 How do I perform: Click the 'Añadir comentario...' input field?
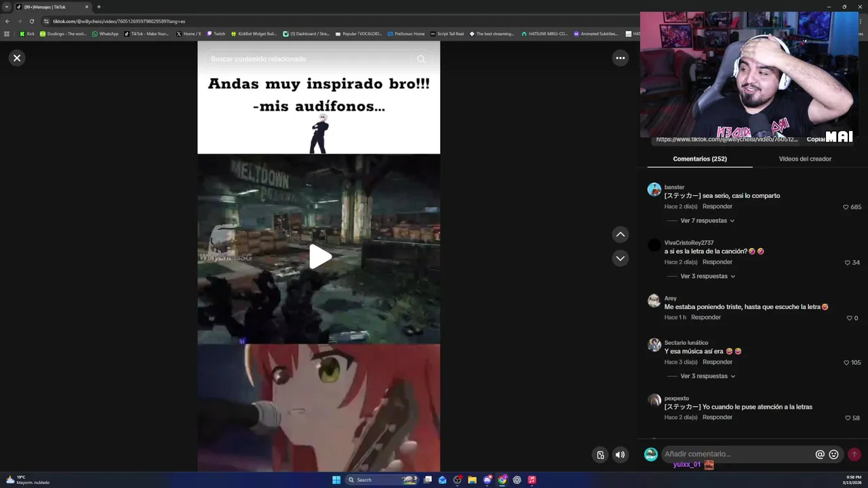click(x=737, y=454)
